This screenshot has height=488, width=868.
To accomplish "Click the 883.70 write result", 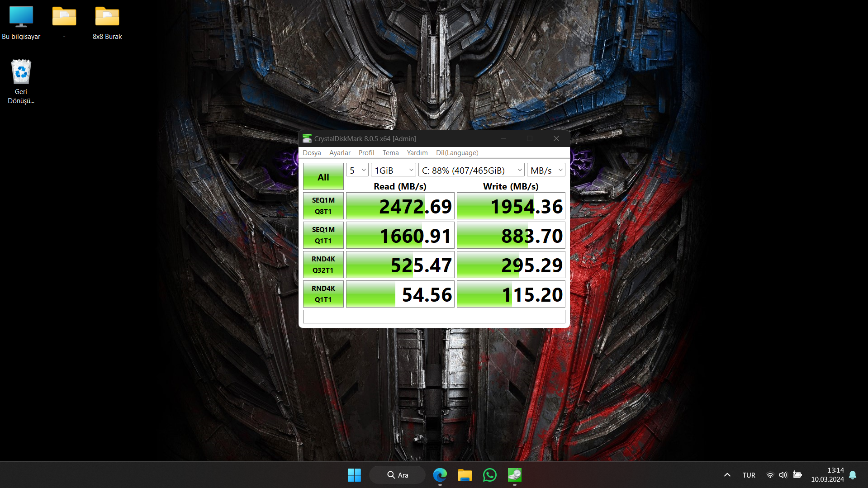I will pyautogui.click(x=511, y=236).
